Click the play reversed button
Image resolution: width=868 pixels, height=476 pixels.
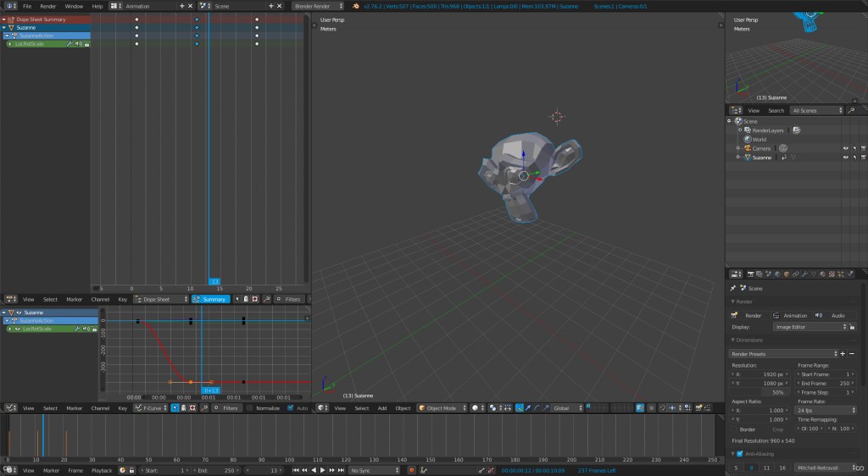tap(314, 470)
